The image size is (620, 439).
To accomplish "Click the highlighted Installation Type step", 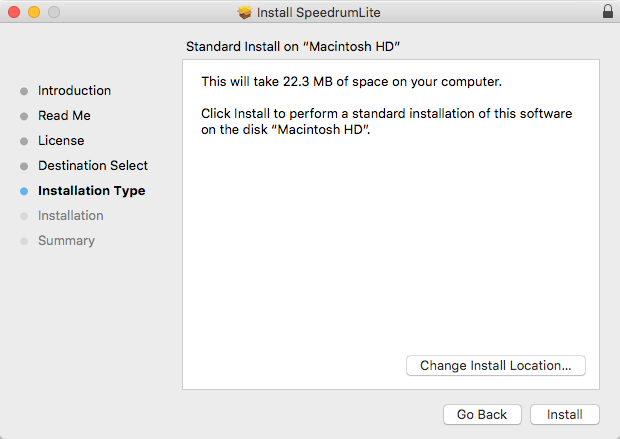I will [x=91, y=191].
